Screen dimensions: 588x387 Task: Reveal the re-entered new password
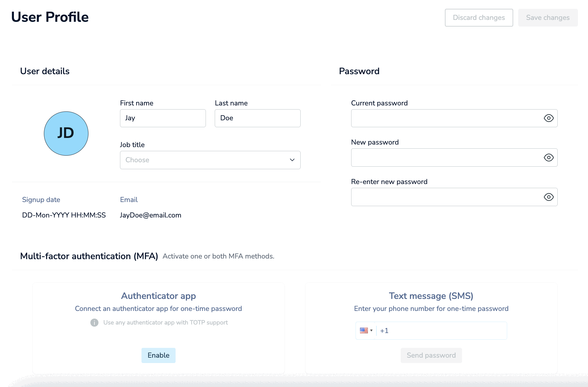[x=549, y=197]
